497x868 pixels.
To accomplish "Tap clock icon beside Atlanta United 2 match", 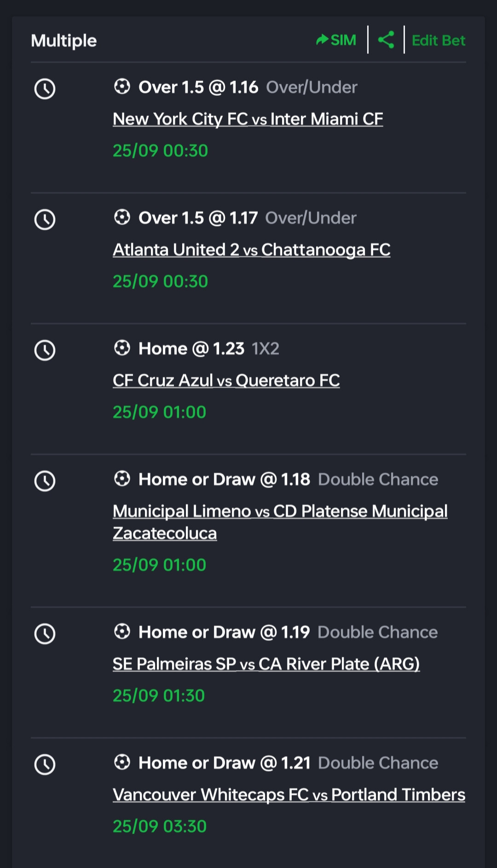I will (x=45, y=219).
